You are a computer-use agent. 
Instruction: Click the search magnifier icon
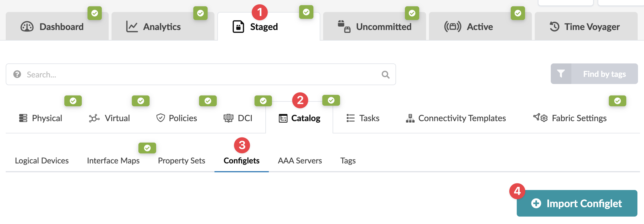(x=385, y=75)
